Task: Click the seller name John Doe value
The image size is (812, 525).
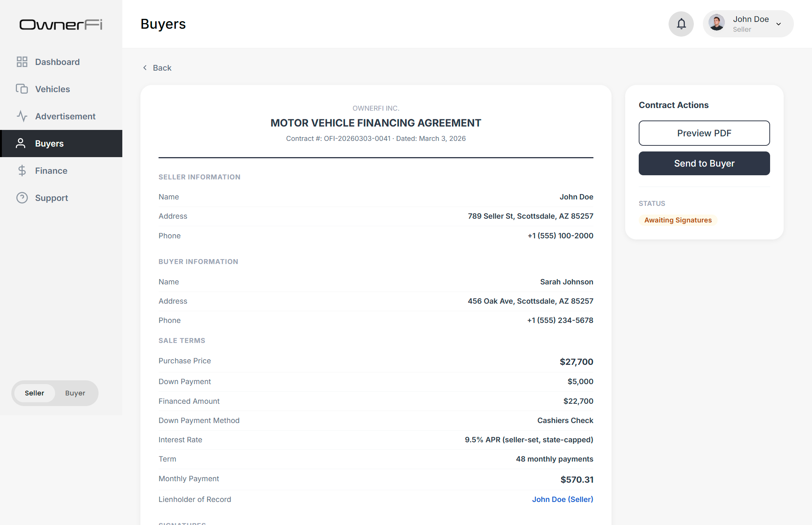Action: tap(576, 197)
